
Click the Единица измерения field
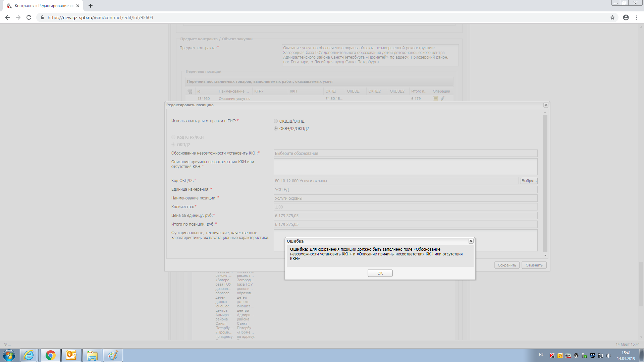(405, 190)
